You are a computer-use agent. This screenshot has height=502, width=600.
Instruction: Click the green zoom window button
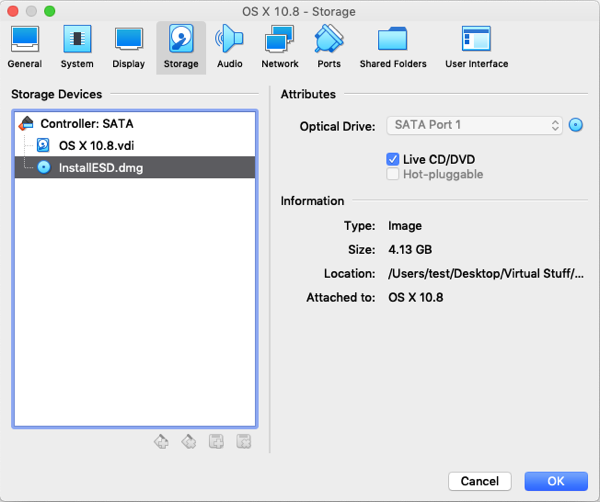(49, 11)
